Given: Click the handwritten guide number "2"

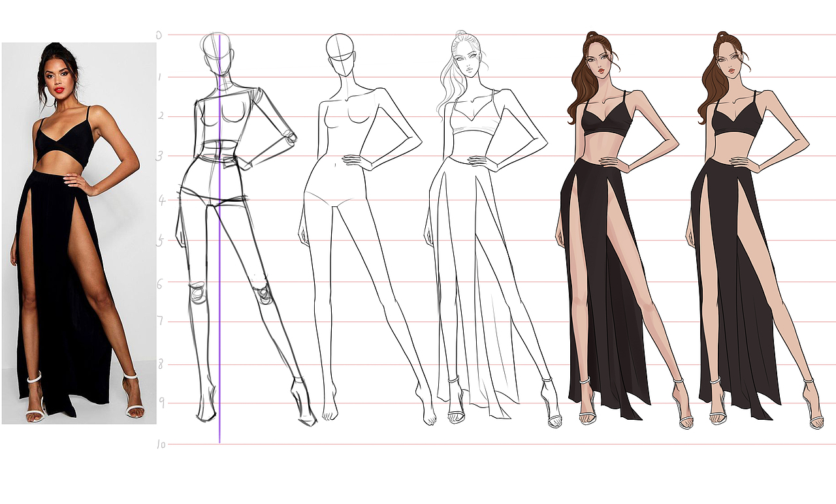Looking at the screenshot, I should pos(159,116).
